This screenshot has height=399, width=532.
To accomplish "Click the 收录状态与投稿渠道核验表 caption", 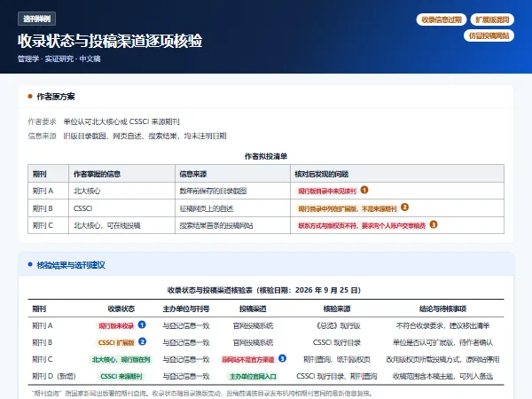I will pyautogui.click(x=266, y=290).
